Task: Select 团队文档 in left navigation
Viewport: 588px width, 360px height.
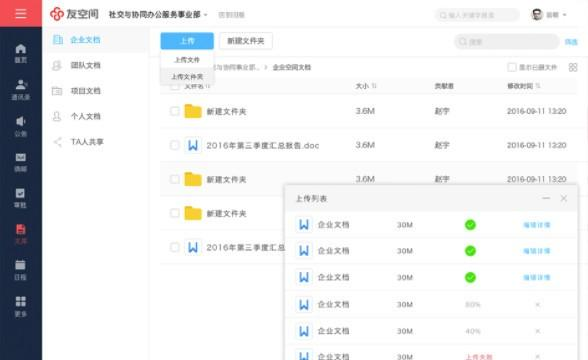Action: (86, 65)
